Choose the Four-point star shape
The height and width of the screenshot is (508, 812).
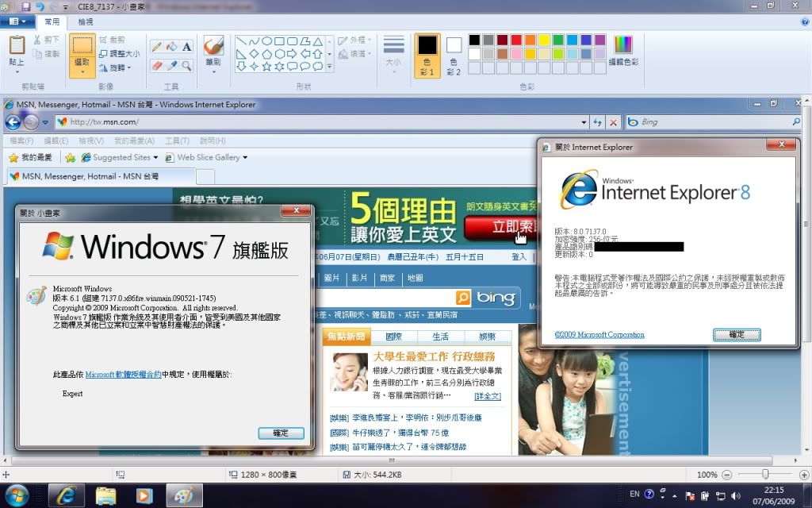coord(254,67)
